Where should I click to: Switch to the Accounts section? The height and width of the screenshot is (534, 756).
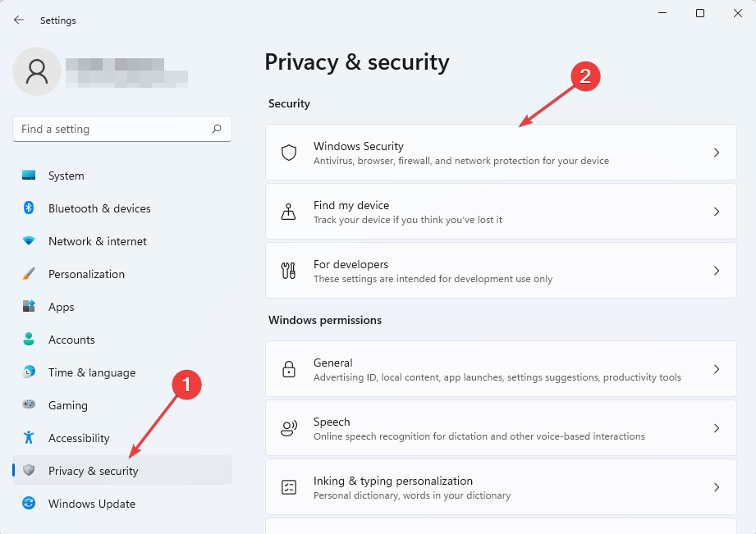coord(71,340)
